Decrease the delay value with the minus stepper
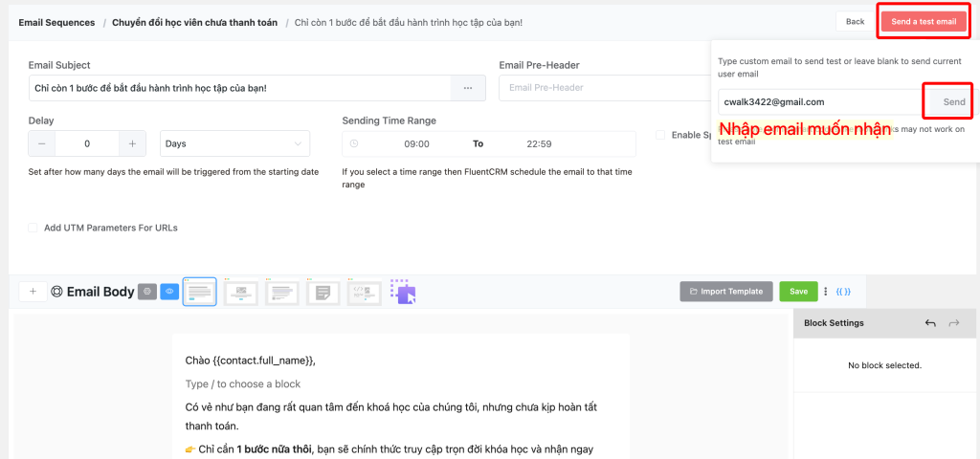 [x=42, y=143]
